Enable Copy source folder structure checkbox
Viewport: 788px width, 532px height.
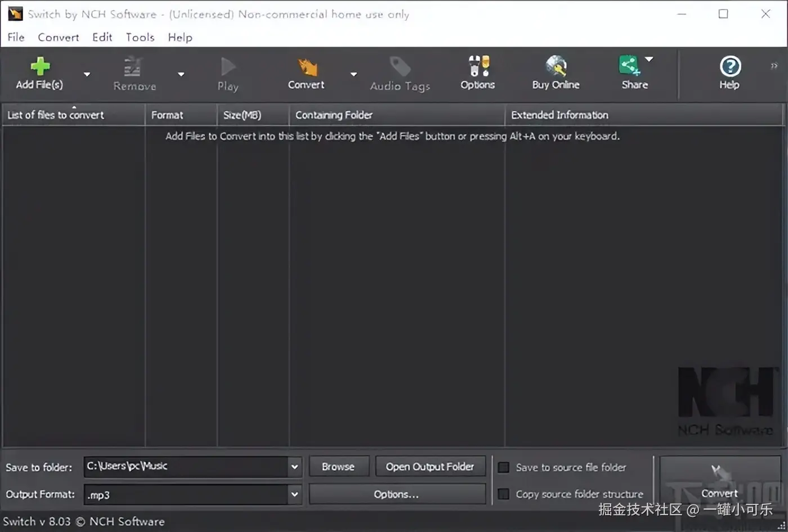click(x=504, y=494)
